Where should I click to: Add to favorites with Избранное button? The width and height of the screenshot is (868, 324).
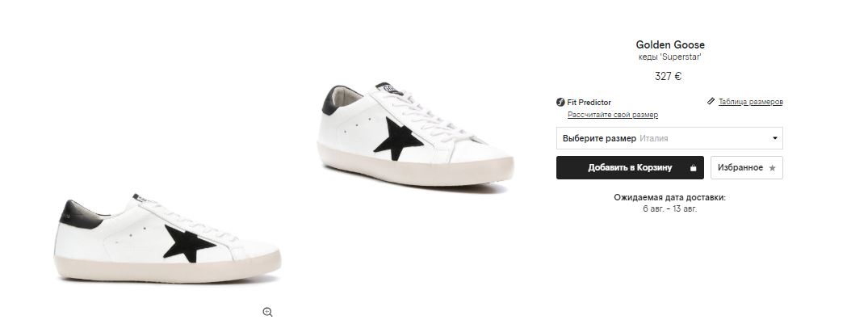[746, 167]
